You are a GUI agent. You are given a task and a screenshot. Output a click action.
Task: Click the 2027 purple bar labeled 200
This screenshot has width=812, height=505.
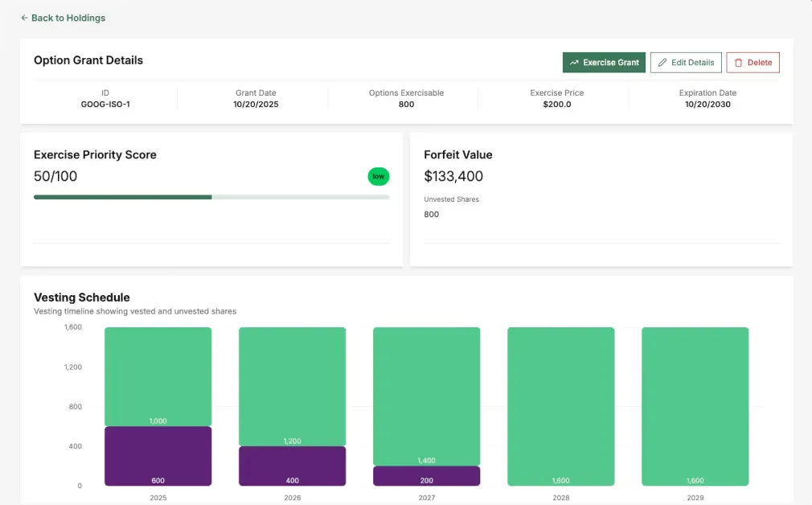(x=426, y=476)
